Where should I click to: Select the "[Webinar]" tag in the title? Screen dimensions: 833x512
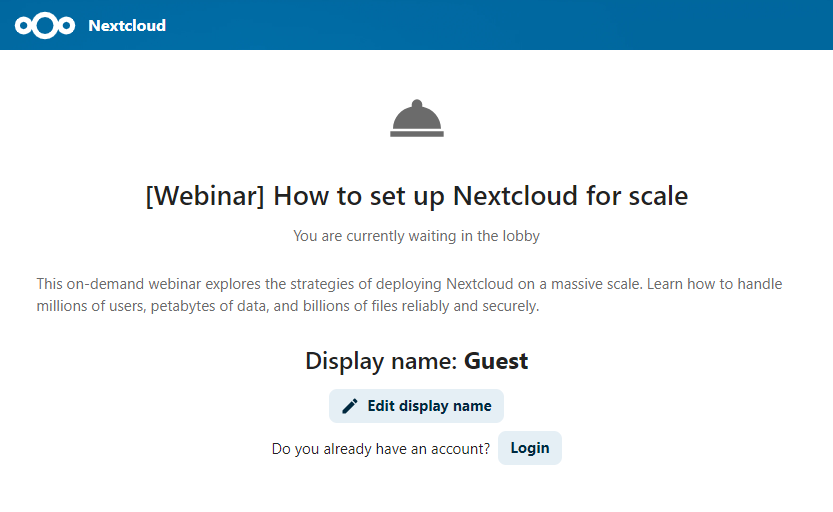(205, 195)
